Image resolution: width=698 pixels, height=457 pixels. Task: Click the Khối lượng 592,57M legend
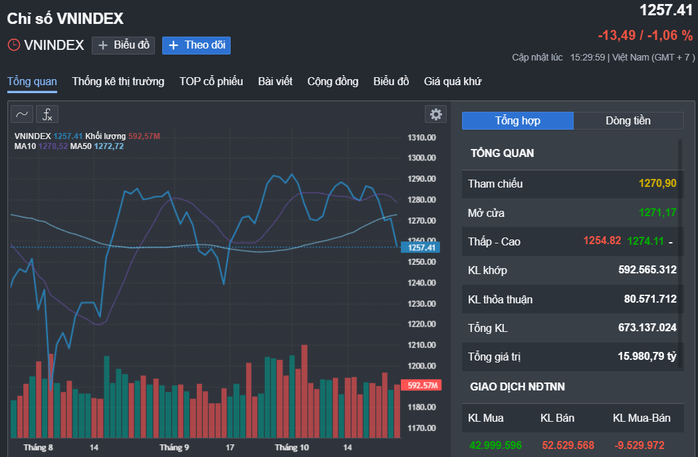click(x=122, y=136)
